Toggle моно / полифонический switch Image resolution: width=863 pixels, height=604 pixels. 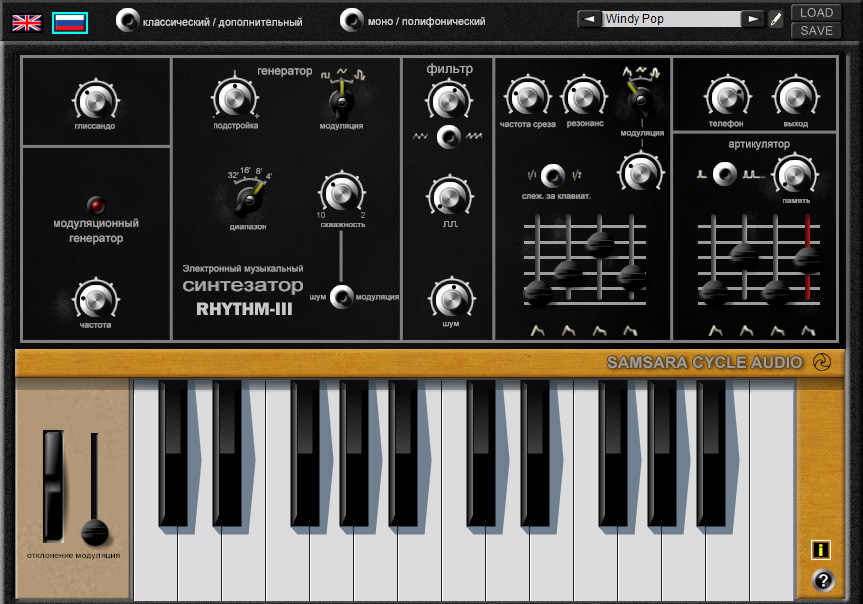351,20
